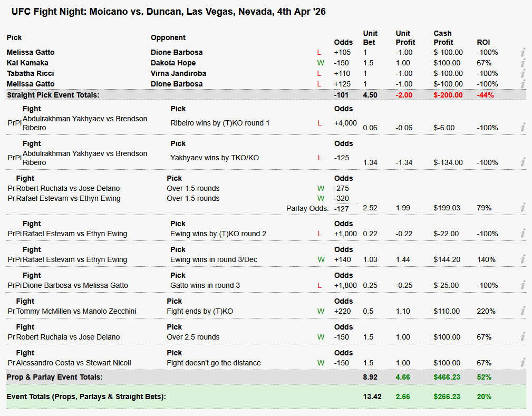
Task: Open info icon on Tabatha Ricci pick
Action: point(523,73)
